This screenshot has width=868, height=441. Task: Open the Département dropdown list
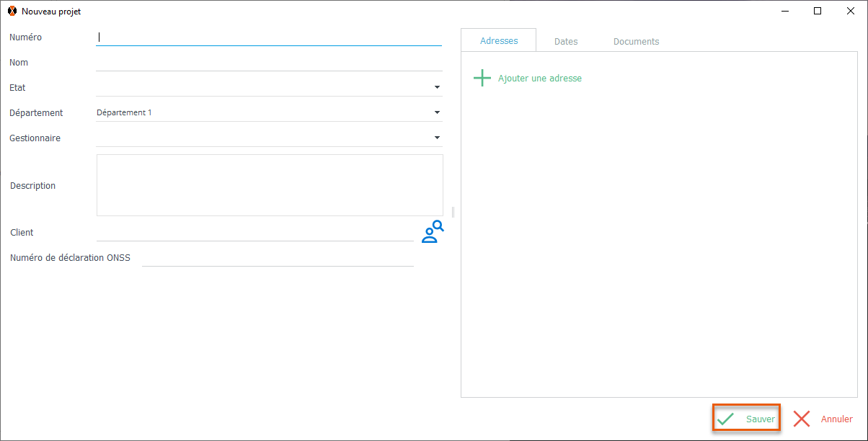[x=437, y=112]
